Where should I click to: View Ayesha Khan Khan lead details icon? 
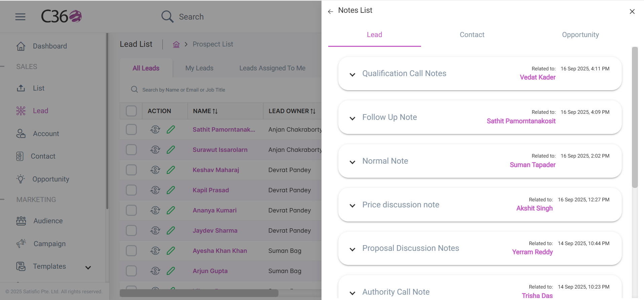click(155, 251)
